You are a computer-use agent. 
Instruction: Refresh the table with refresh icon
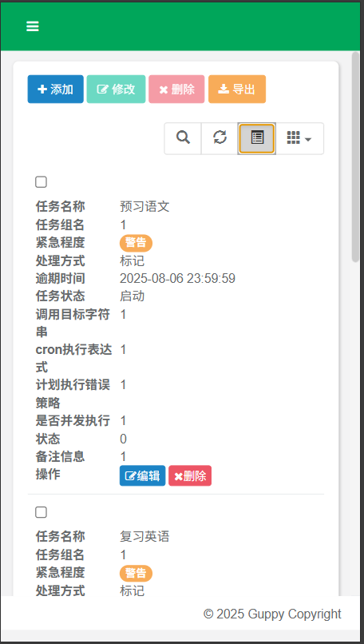coord(220,138)
